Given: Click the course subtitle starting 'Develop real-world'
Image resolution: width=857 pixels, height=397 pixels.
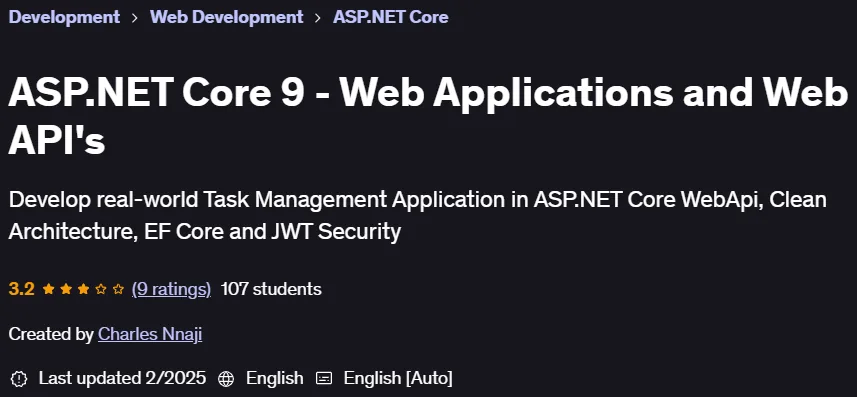Looking at the screenshot, I should coord(418,215).
